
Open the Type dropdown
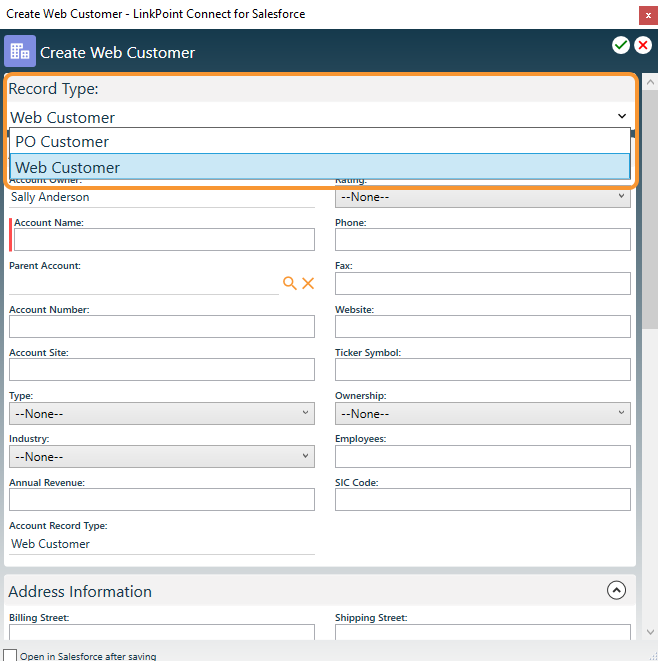click(162, 413)
